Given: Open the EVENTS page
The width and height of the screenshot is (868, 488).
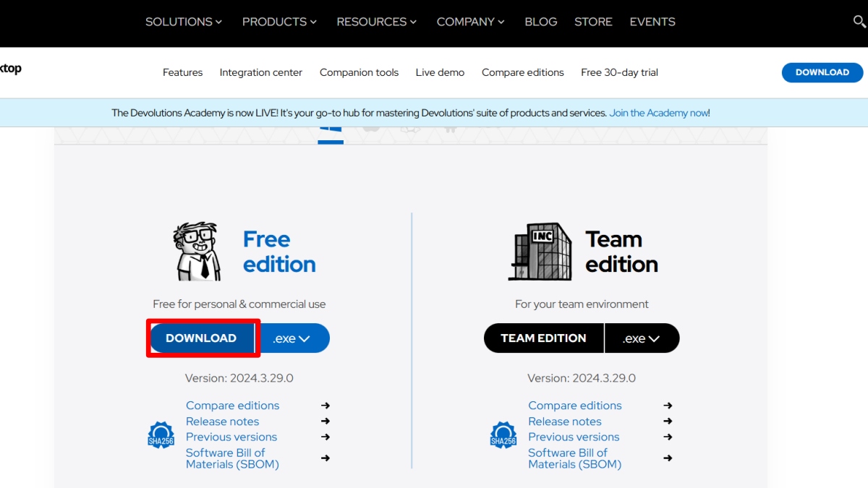Looking at the screenshot, I should (x=652, y=22).
